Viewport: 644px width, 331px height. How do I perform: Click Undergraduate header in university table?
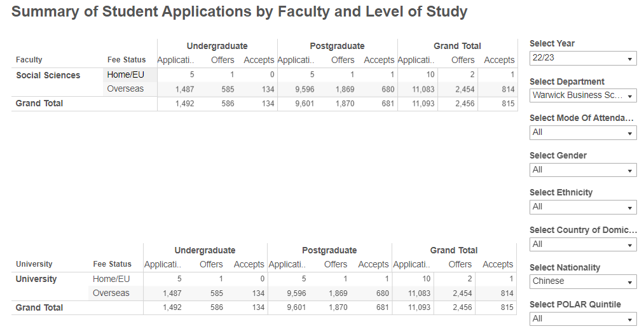click(205, 250)
